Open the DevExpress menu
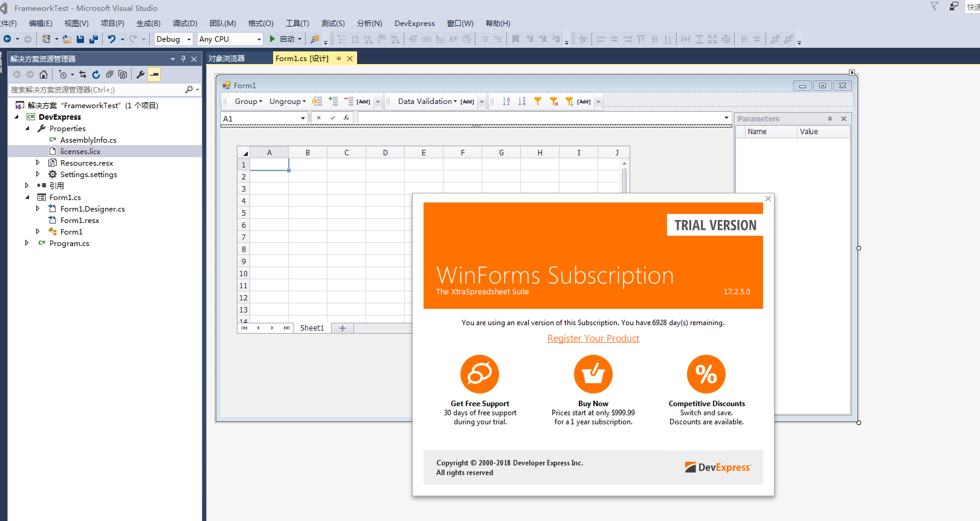 [414, 24]
